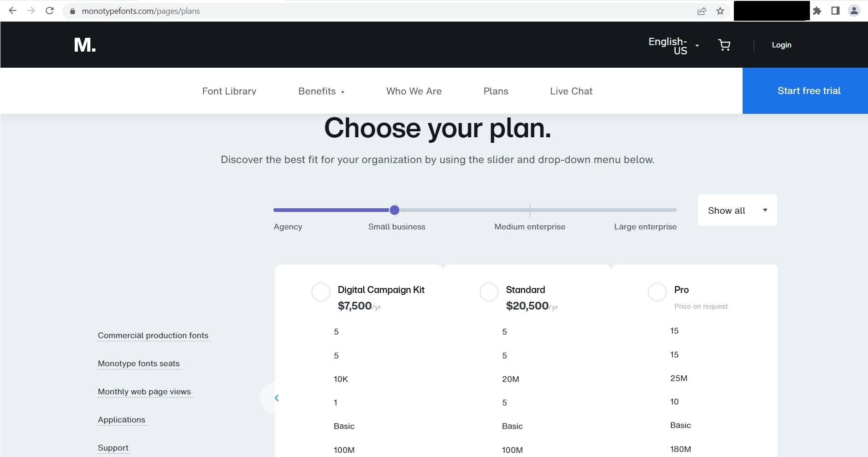Click the padlock site info icon

coord(72,11)
